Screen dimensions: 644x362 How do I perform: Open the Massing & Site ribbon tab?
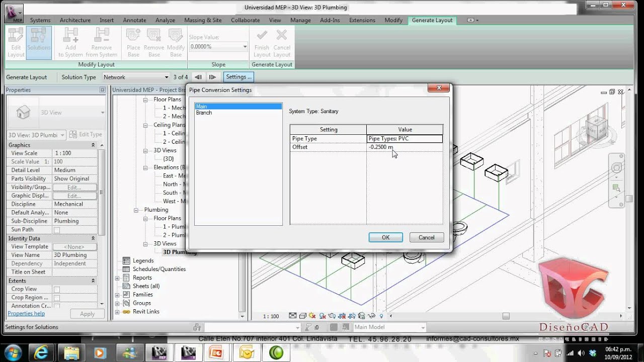click(203, 20)
